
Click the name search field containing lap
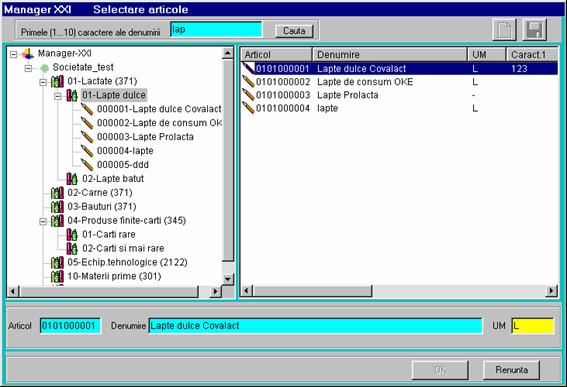pyautogui.click(x=216, y=30)
